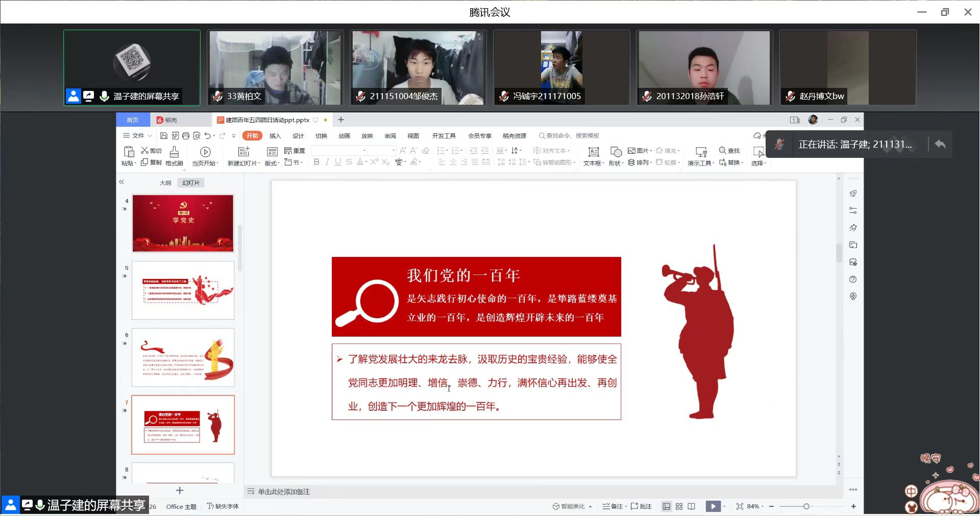Image resolution: width=980 pixels, height=516 pixels.
Task: Toggle microphone mute in speaking indicator
Action: click(x=779, y=145)
